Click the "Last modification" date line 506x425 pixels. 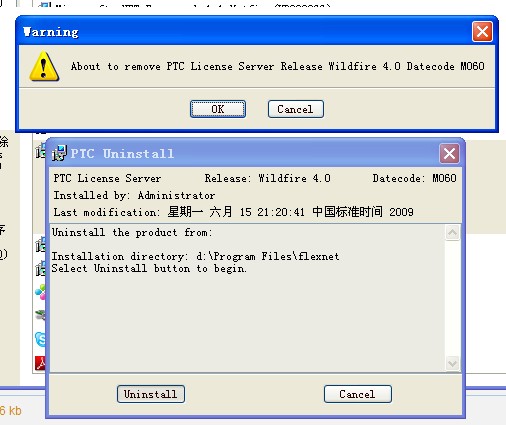click(233, 212)
